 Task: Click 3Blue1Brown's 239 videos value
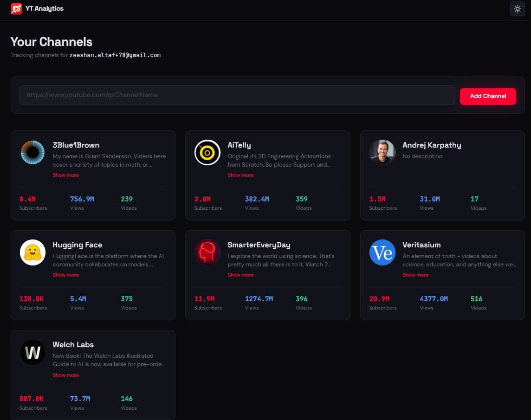(127, 199)
